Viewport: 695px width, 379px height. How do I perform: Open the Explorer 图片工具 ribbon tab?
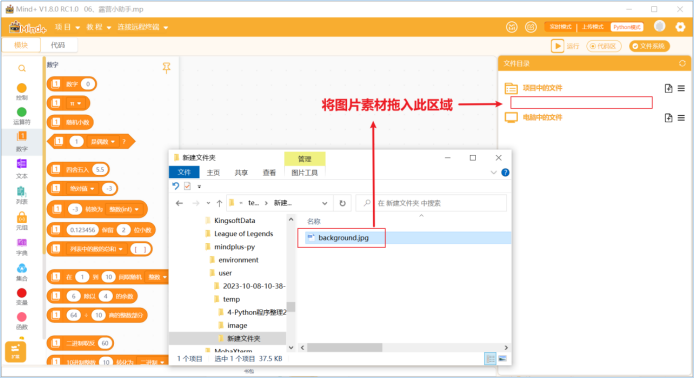coord(305,172)
